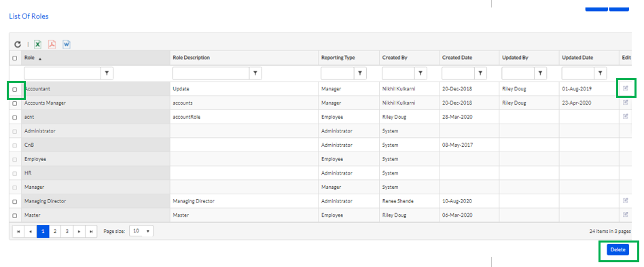644x267 pixels.
Task: Open filter options for Created By column
Action: tap(421, 73)
